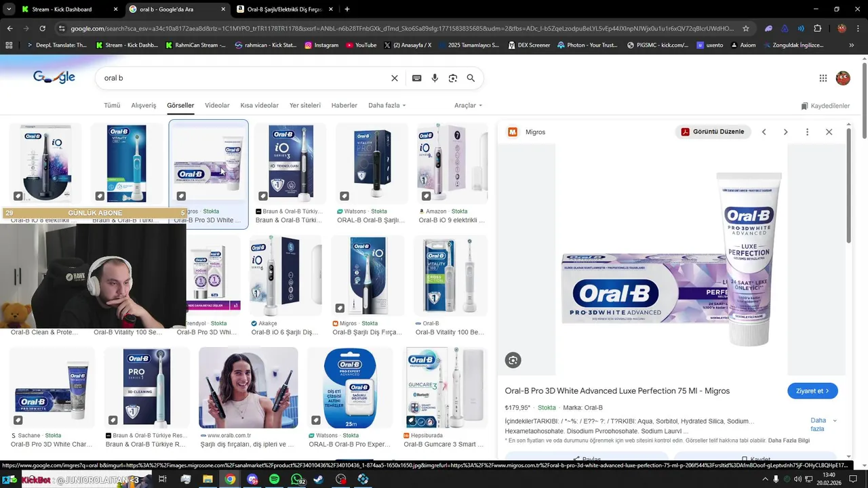
Task: Select the Videolar tab
Action: (217, 106)
